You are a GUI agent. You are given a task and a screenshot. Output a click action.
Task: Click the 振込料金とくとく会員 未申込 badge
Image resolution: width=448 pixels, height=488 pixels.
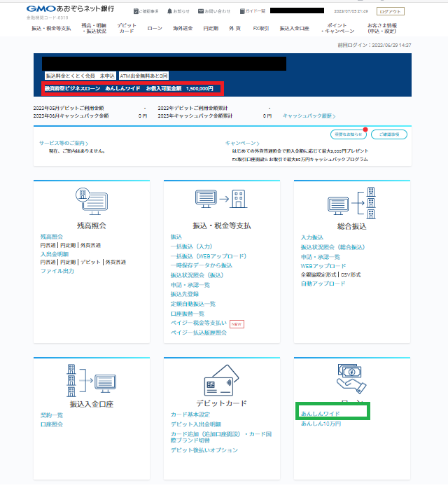[x=80, y=76]
